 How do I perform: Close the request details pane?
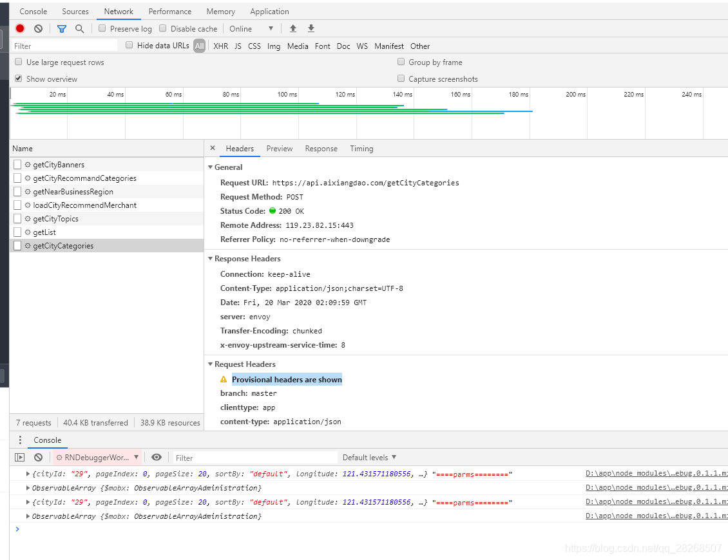(213, 148)
